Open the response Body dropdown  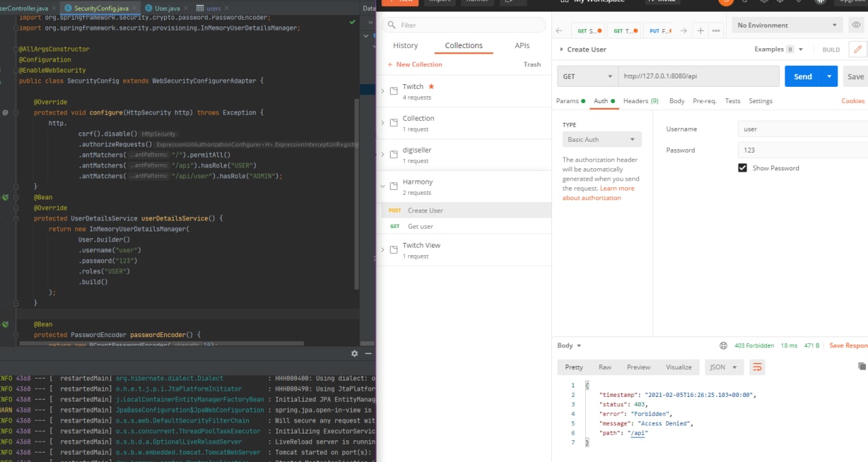point(569,345)
